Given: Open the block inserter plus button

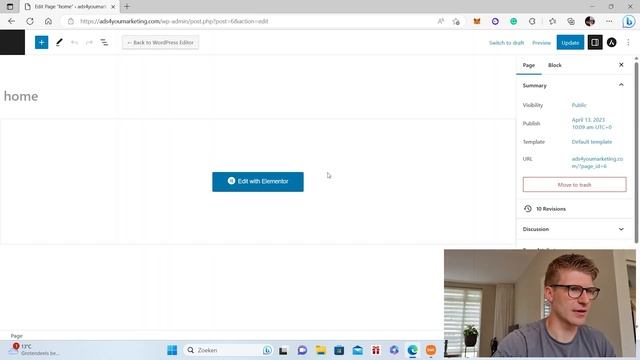Looking at the screenshot, I should click(41, 42).
